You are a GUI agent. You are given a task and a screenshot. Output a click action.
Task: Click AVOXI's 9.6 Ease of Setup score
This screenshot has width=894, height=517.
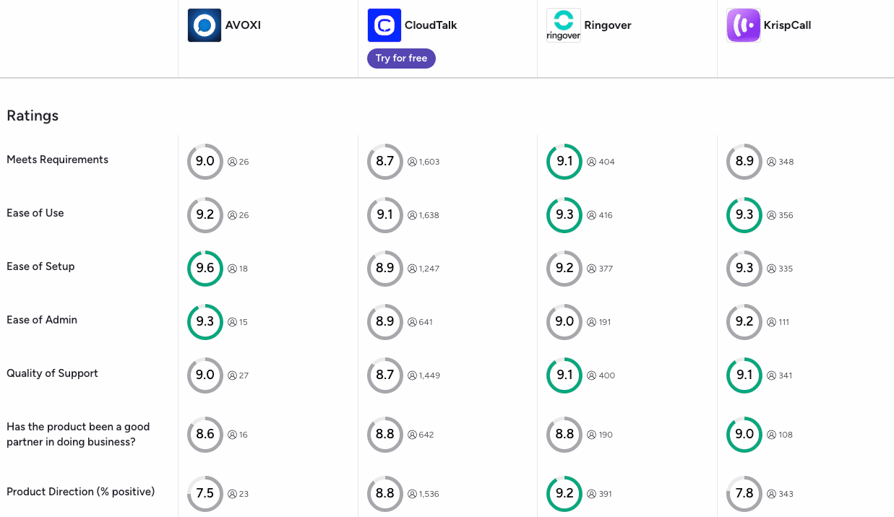coord(205,268)
